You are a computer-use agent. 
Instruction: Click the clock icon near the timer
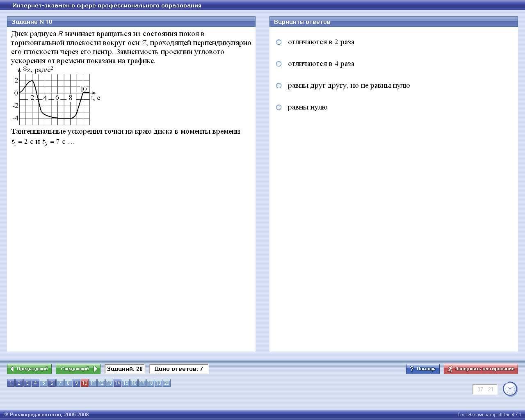510,389
